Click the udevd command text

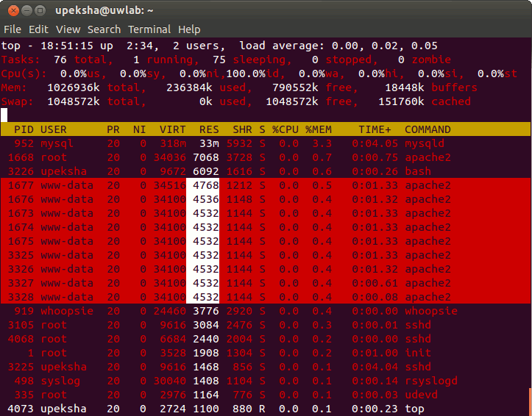click(x=421, y=395)
